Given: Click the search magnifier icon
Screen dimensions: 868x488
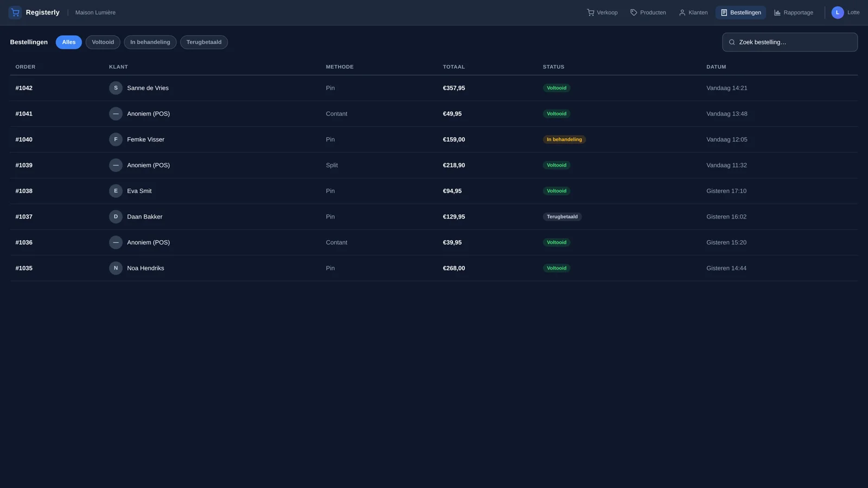Looking at the screenshot, I should pos(732,42).
